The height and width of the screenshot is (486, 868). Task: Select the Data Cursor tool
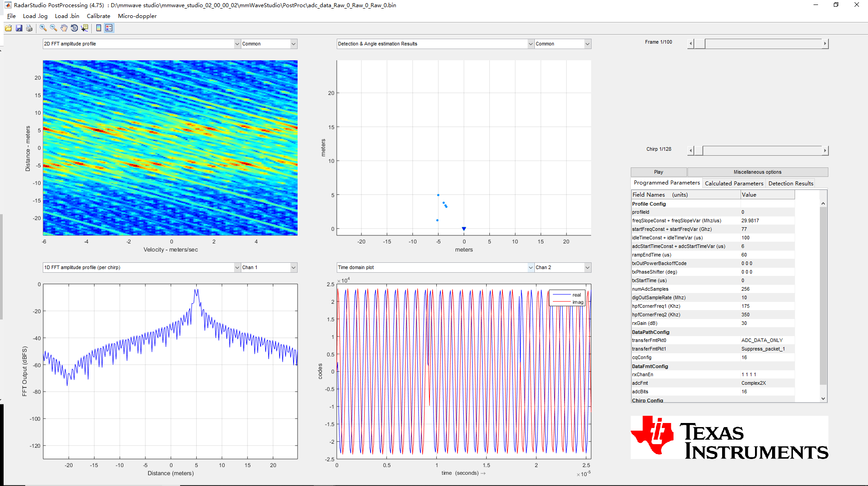(85, 28)
